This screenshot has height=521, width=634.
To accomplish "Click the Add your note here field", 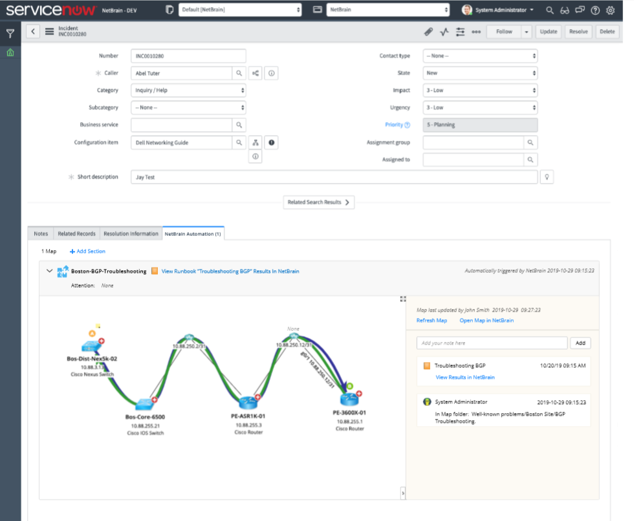I will click(492, 343).
